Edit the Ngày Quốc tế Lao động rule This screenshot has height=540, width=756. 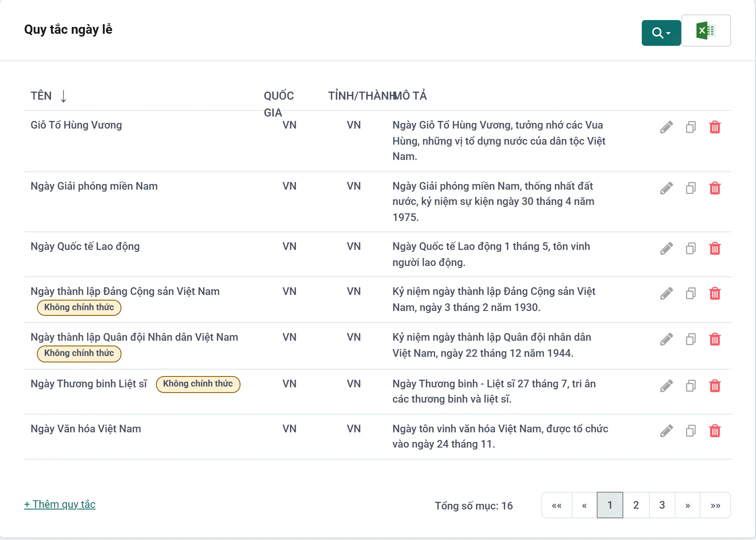666,249
